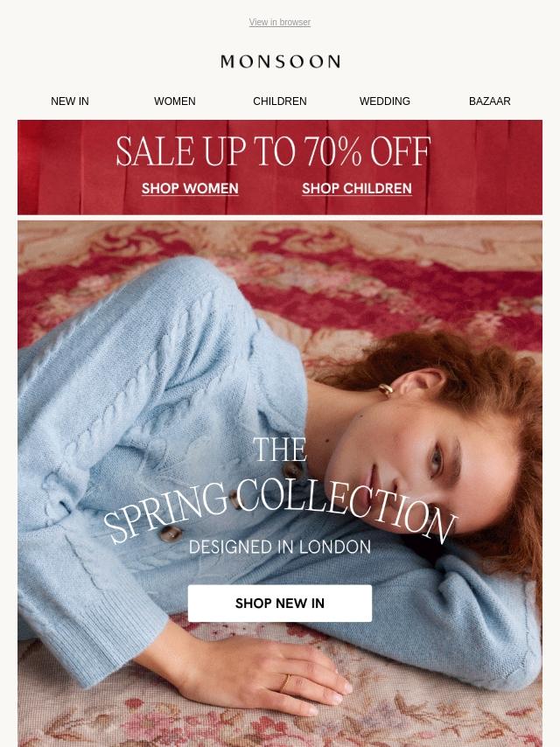Screen dimensions: 560x747
Task: Choose WEDDING from the navigation bar
Action: tap(385, 101)
